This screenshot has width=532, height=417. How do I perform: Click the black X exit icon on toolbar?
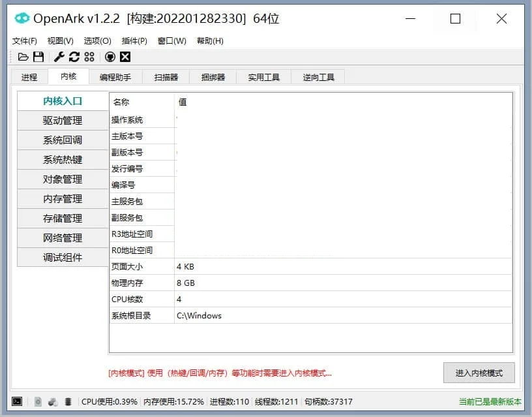(x=125, y=57)
